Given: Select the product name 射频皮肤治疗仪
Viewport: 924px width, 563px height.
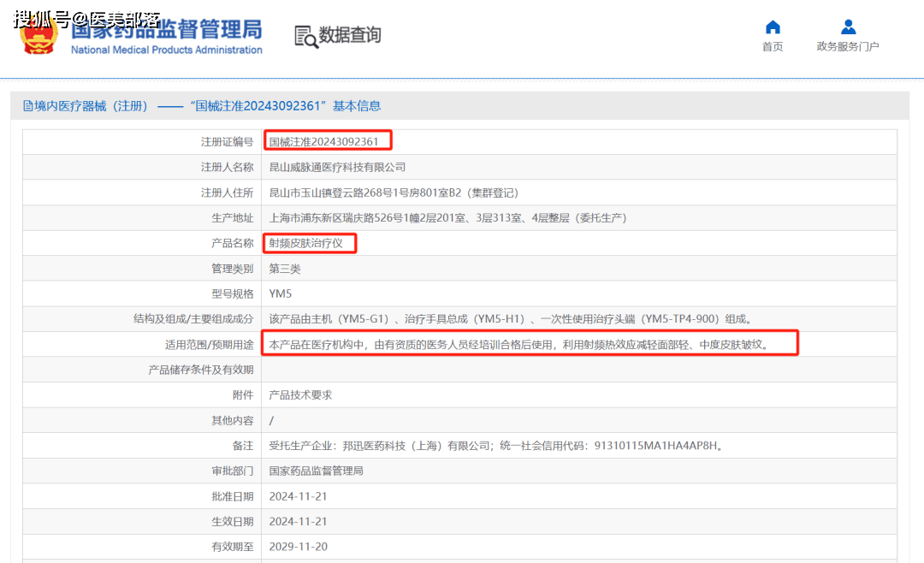Looking at the screenshot, I should [x=305, y=243].
